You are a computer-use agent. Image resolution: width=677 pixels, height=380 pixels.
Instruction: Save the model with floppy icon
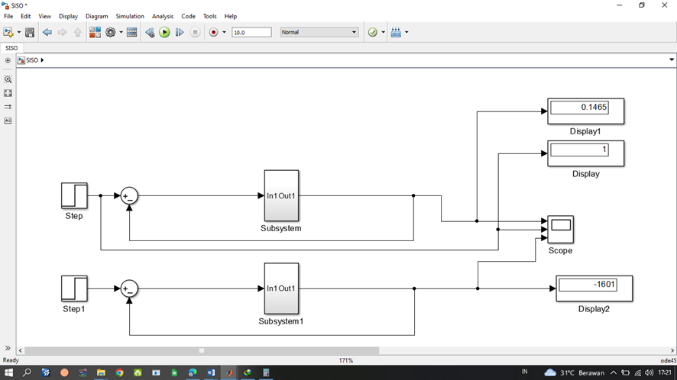[x=29, y=32]
